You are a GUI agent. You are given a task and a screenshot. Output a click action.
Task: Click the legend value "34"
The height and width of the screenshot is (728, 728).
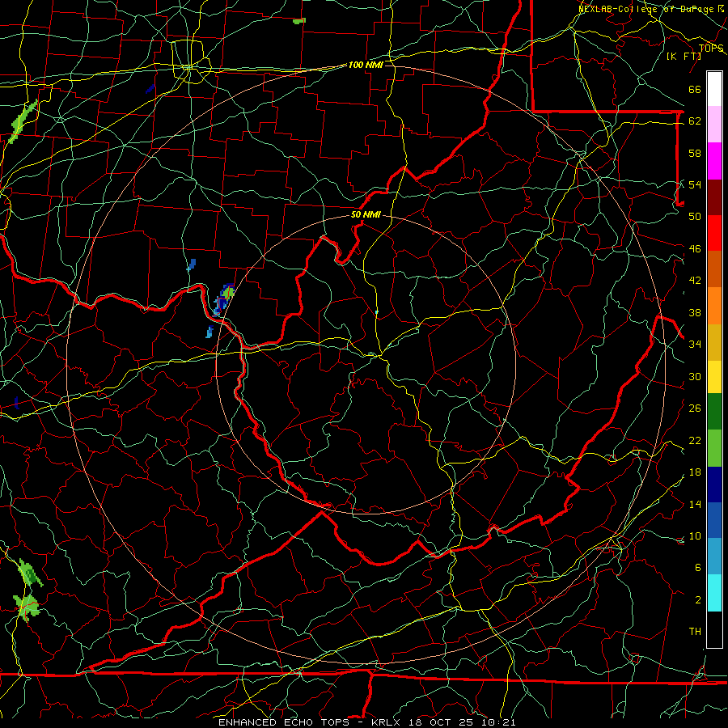695,344
